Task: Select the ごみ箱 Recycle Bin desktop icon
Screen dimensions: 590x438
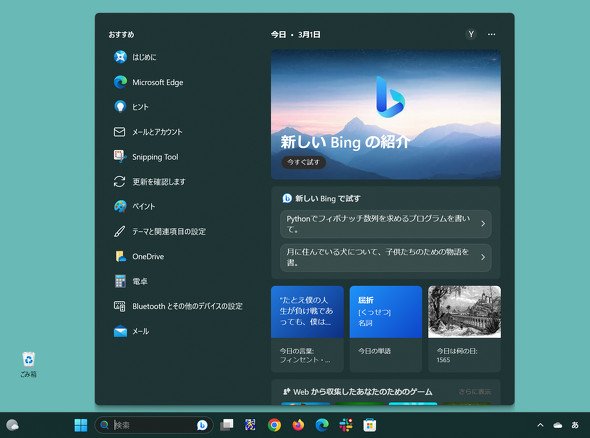Action: point(29,364)
